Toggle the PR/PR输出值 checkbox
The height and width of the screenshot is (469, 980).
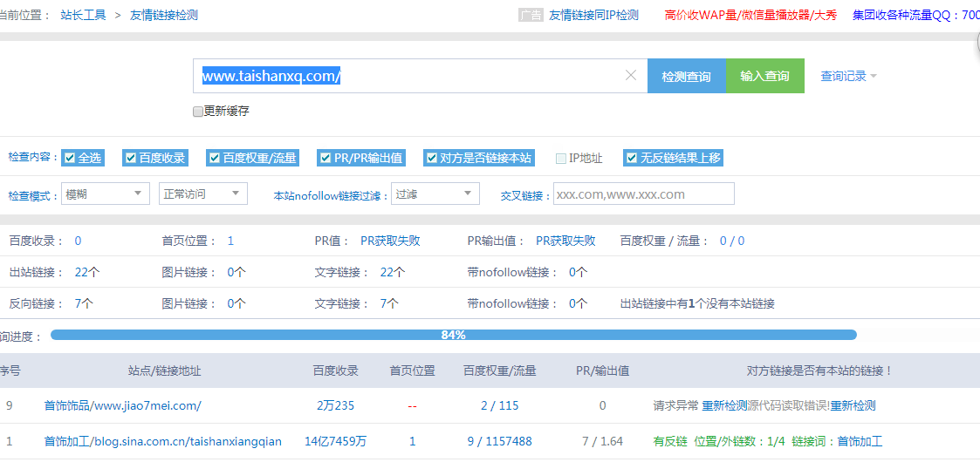coord(326,158)
